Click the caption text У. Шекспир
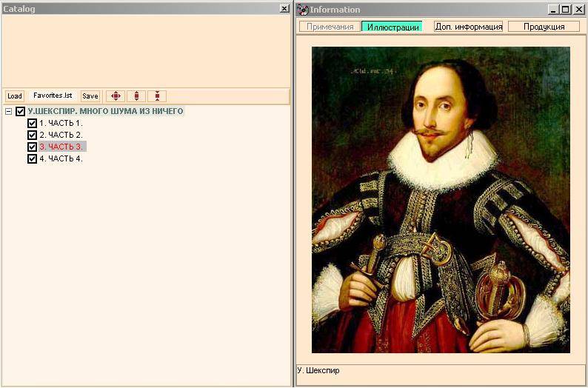This screenshot has height=388, width=588. click(318, 371)
